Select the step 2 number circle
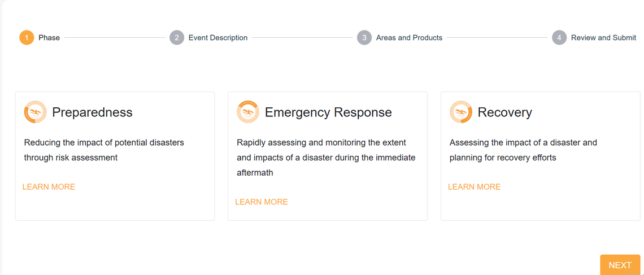 177,38
